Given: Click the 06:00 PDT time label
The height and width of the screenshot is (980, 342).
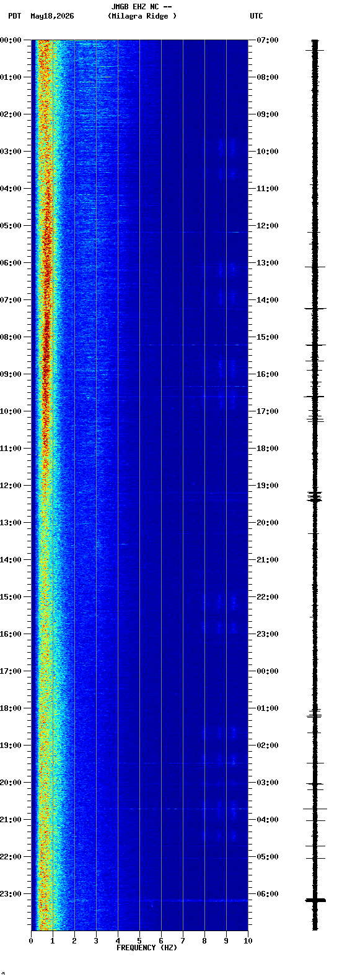Looking at the screenshot, I should coord(11,263).
